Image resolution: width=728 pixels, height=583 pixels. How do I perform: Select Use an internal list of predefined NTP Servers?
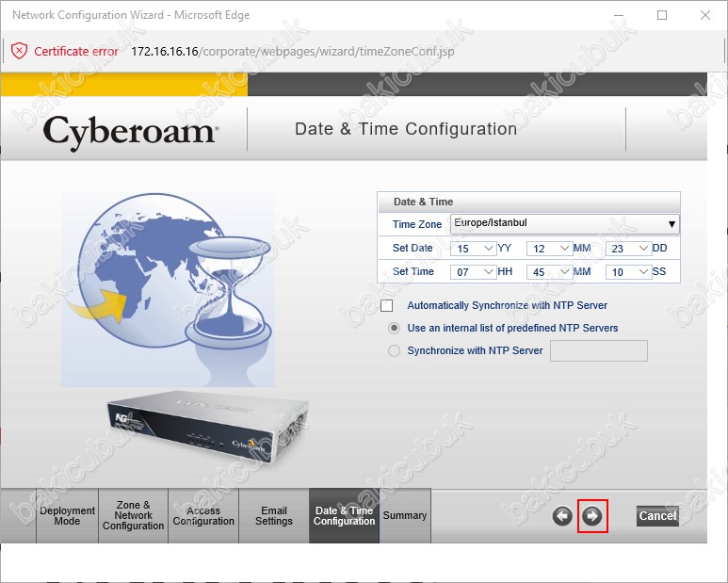pos(394,328)
